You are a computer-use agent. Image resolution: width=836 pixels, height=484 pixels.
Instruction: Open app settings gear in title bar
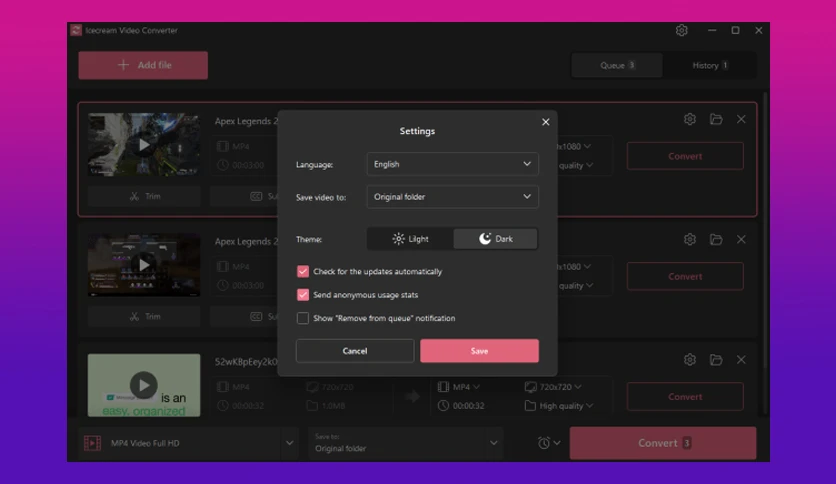click(681, 30)
